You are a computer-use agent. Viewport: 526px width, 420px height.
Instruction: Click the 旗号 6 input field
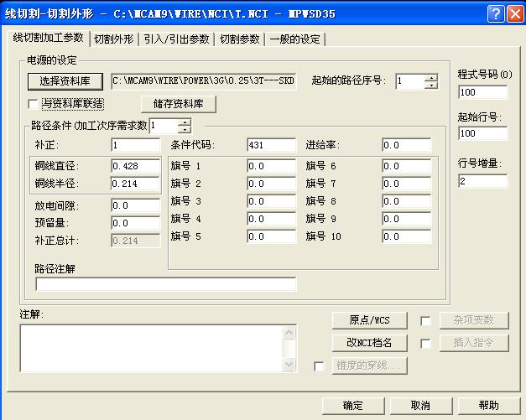(407, 166)
